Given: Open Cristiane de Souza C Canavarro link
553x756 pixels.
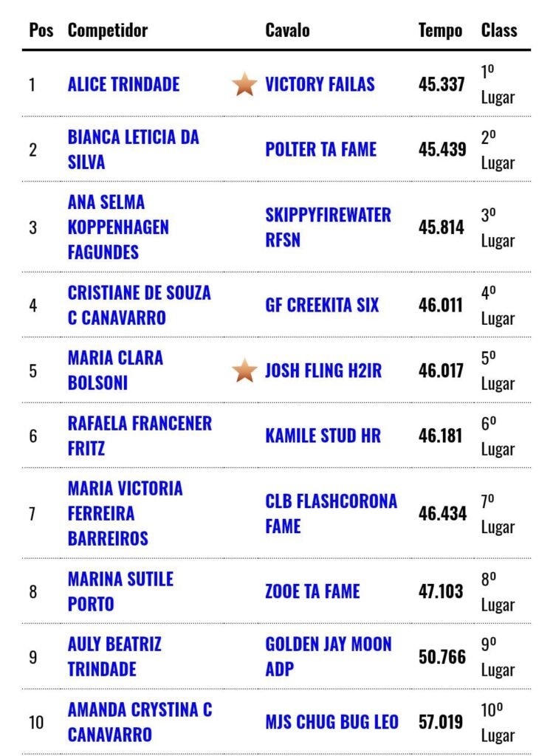Looking at the screenshot, I should point(139,305).
